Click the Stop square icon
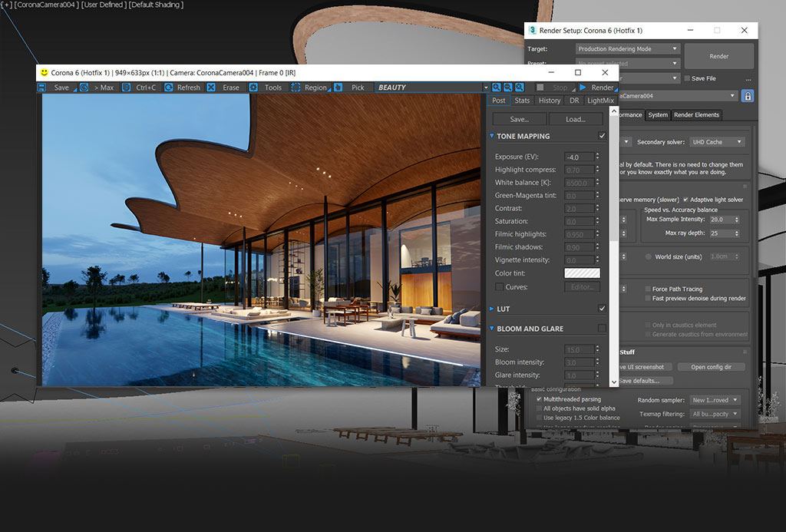This screenshot has height=532, width=786. [x=540, y=88]
